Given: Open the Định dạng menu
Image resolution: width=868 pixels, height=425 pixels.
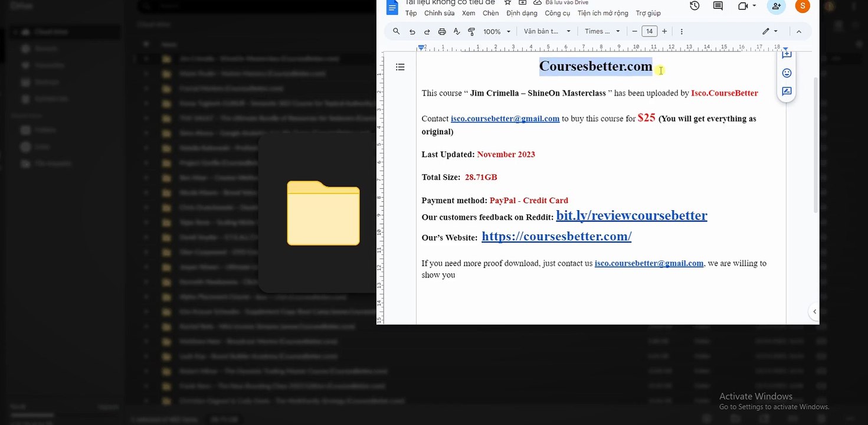Looking at the screenshot, I should [x=522, y=13].
